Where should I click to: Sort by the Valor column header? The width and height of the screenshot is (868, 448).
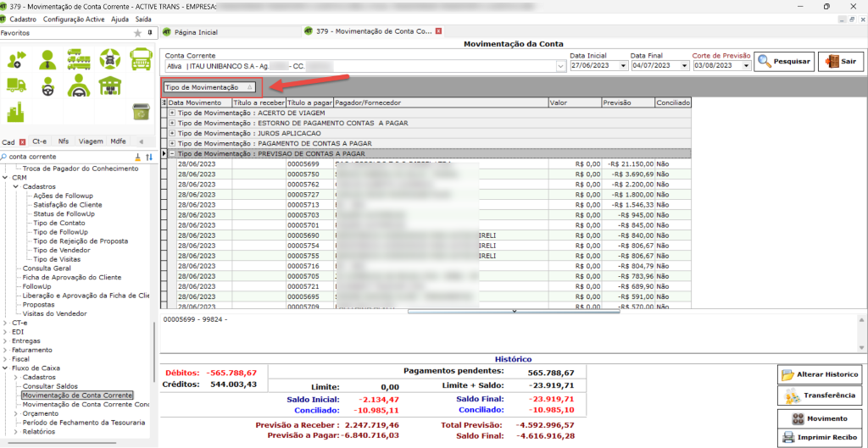pyautogui.click(x=575, y=102)
